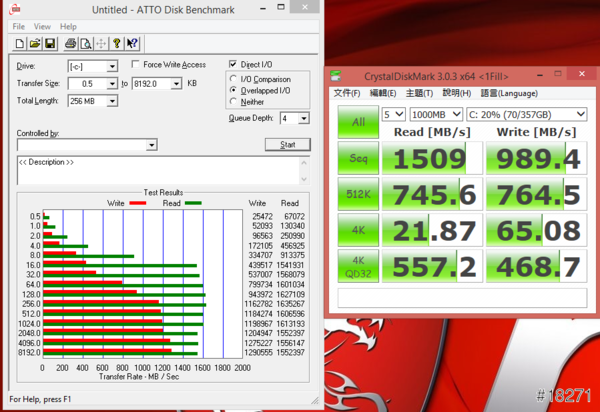Screen dimensions: 600x412
Task: Enable the Force Write Access checkbox
Action: tap(122, 65)
